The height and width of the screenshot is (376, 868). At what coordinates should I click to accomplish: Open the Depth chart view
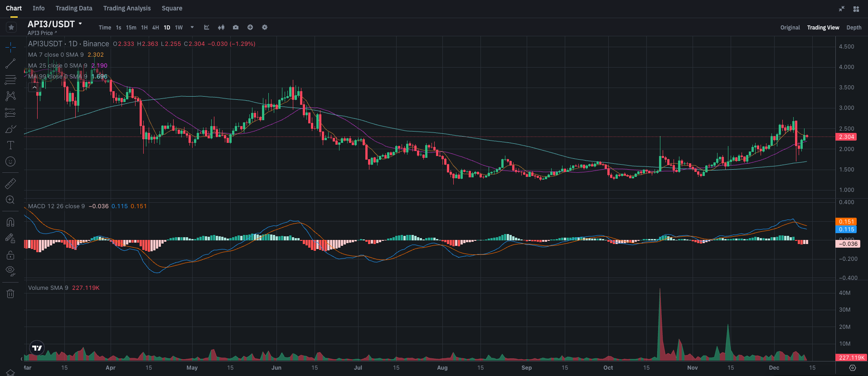[853, 28]
